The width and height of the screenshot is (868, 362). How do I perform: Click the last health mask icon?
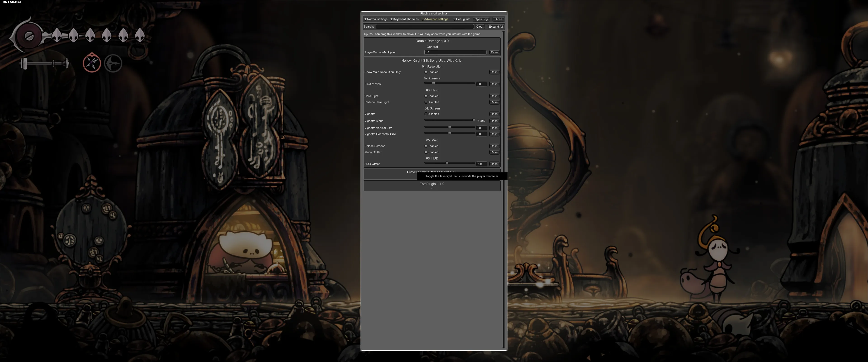pos(140,35)
